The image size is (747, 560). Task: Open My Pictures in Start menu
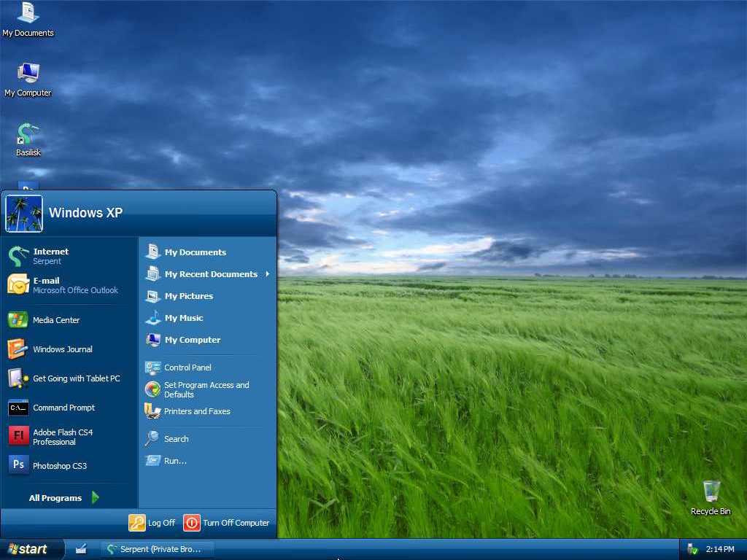[x=188, y=296]
